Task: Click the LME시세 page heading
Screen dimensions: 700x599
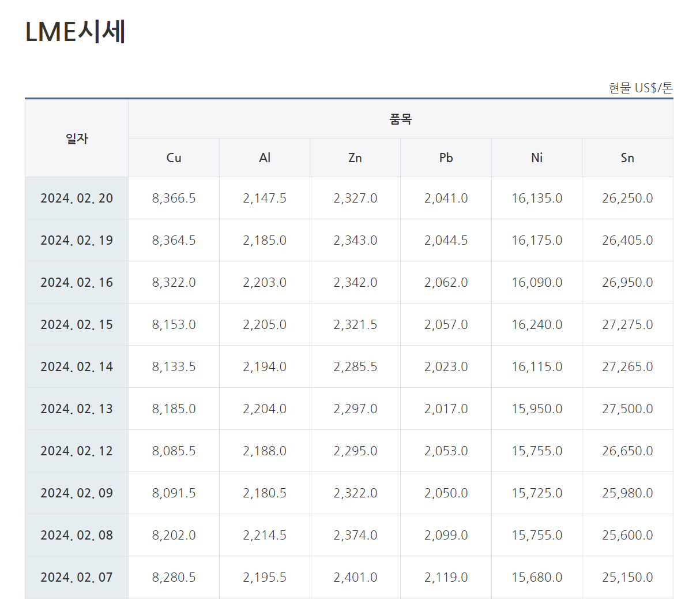Action: 76,32
